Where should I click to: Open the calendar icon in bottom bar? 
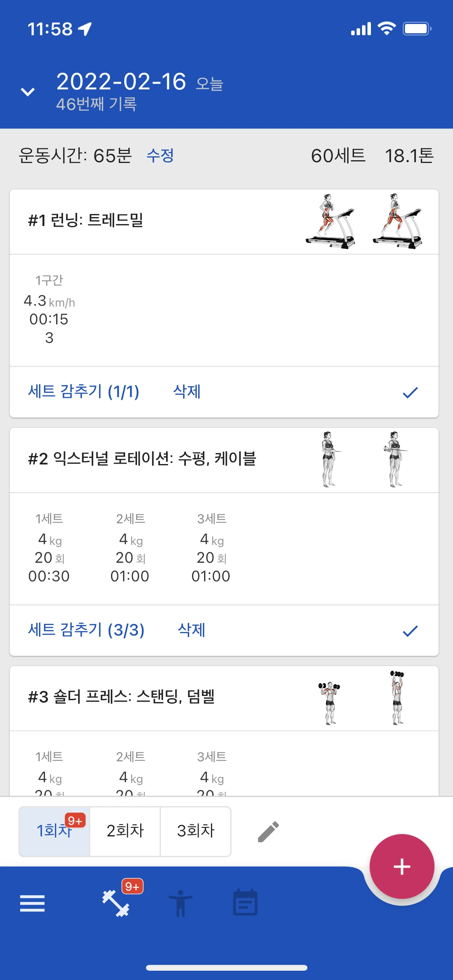point(245,903)
